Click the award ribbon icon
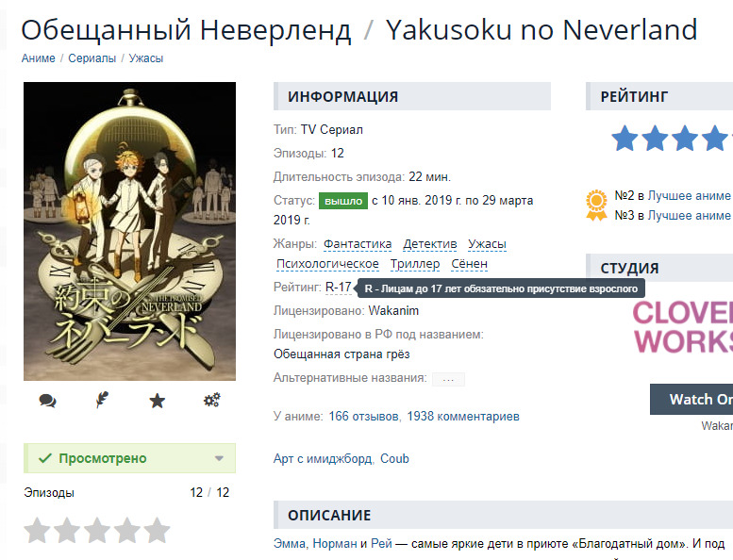This screenshot has height=560, width=733. pyautogui.click(x=596, y=205)
